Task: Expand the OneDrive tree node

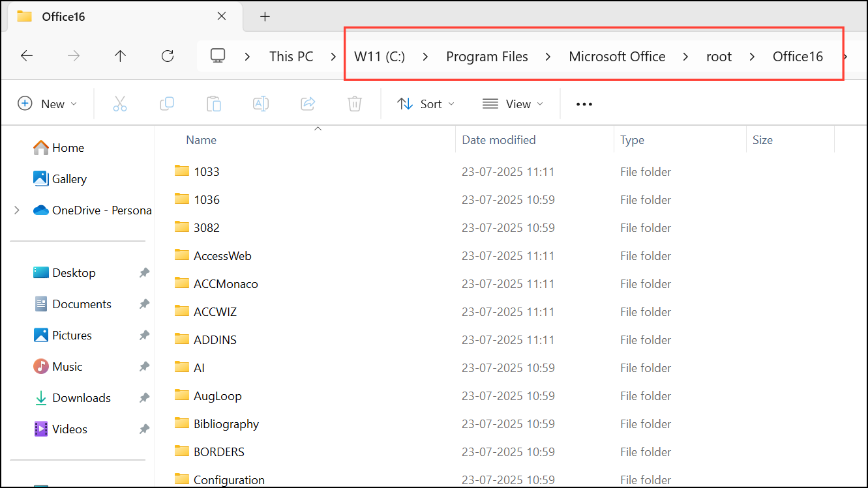Action: point(17,210)
